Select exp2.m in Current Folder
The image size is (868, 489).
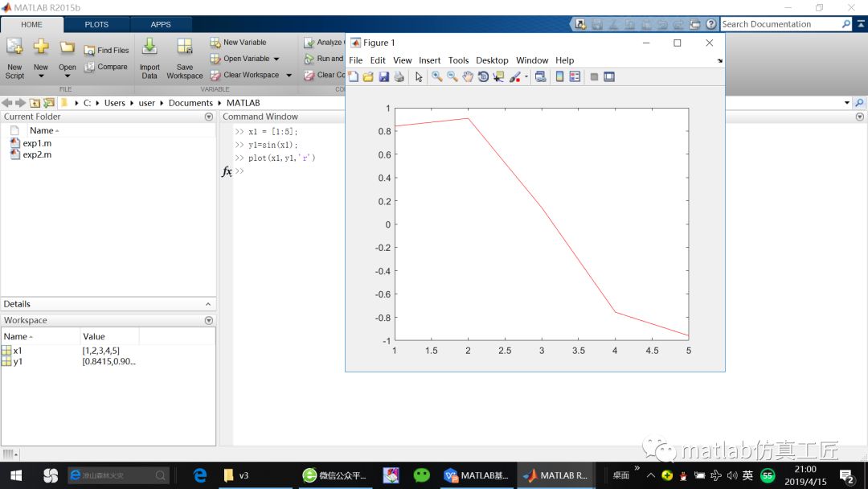pyautogui.click(x=37, y=154)
